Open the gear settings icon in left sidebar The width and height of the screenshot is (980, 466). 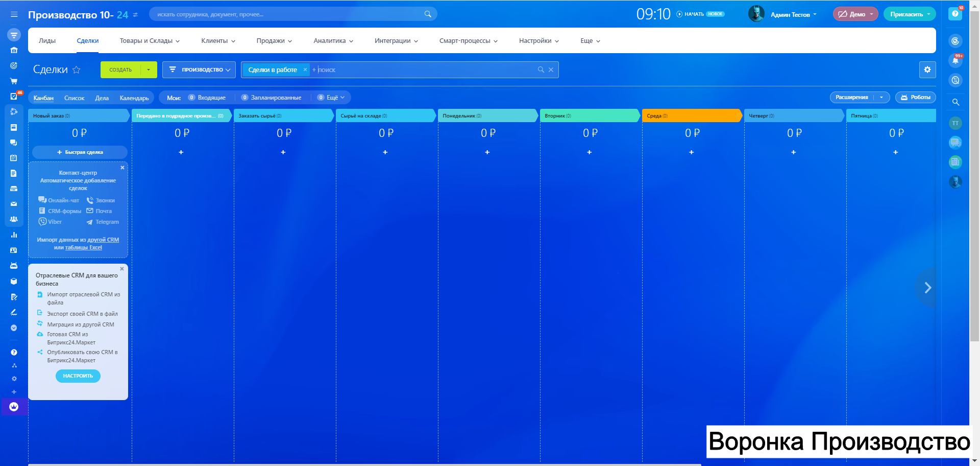point(14,379)
